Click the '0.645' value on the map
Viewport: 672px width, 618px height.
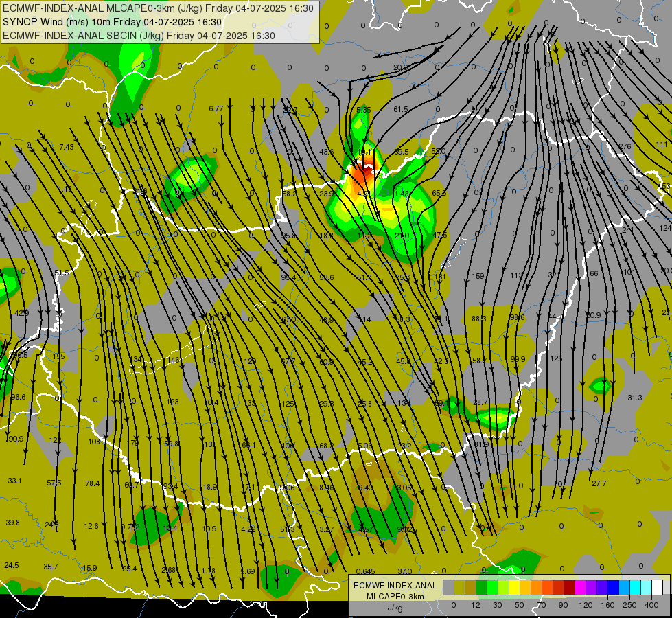(366, 572)
